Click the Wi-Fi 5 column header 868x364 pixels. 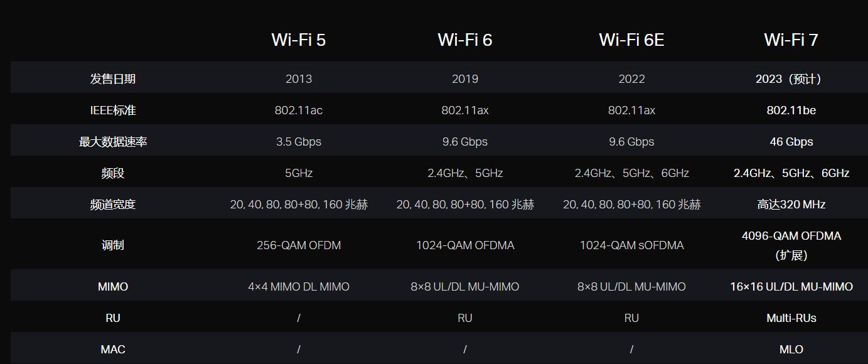pyautogui.click(x=298, y=40)
